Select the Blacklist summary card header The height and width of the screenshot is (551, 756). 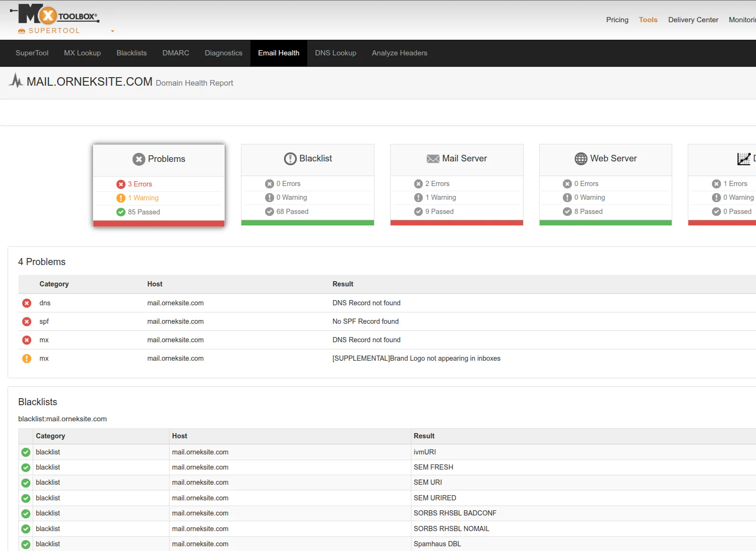pyautogui.click(x=308, y=159)
